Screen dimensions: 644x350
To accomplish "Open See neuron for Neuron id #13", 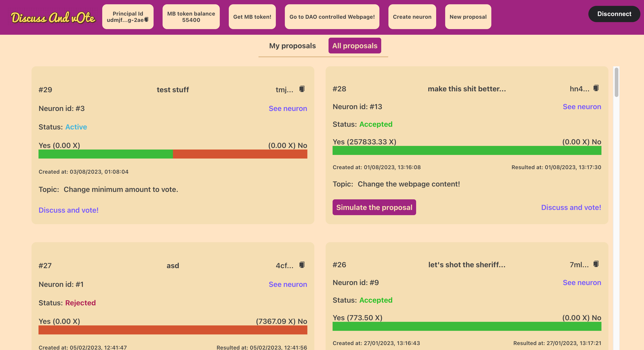I will click(581, 107).
